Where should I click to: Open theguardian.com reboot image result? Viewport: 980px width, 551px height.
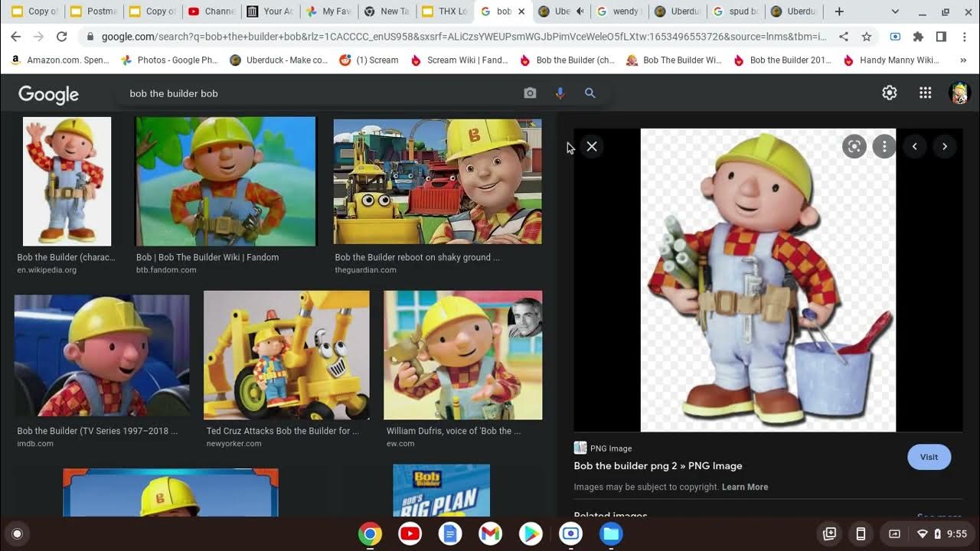click(437, 181)
